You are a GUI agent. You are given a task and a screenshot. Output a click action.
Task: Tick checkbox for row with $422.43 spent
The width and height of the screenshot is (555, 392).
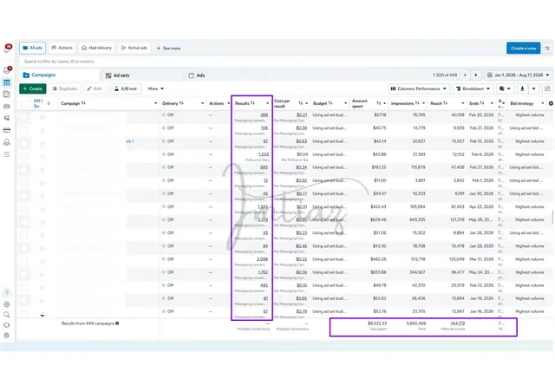(24, 208)
